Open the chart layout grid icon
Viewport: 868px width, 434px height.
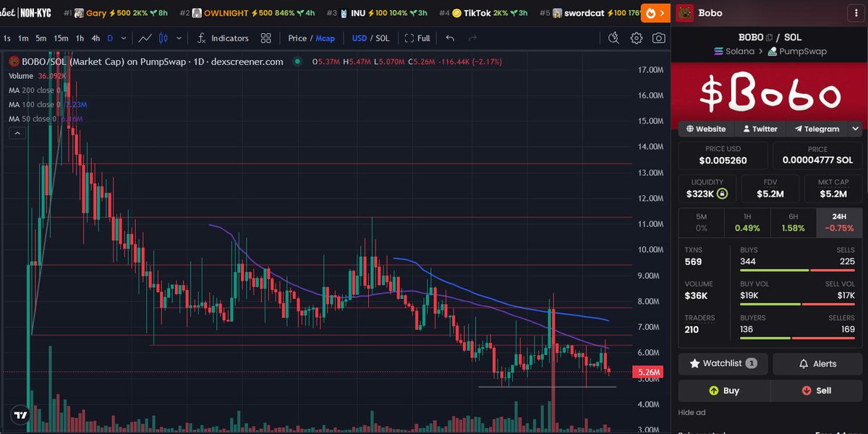266,38
